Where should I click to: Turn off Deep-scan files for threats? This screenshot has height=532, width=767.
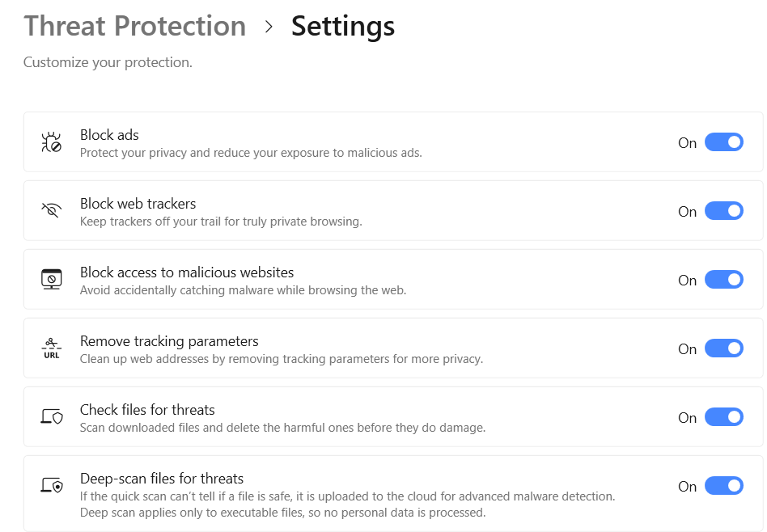pyautogui.click(x=723, y=486)
